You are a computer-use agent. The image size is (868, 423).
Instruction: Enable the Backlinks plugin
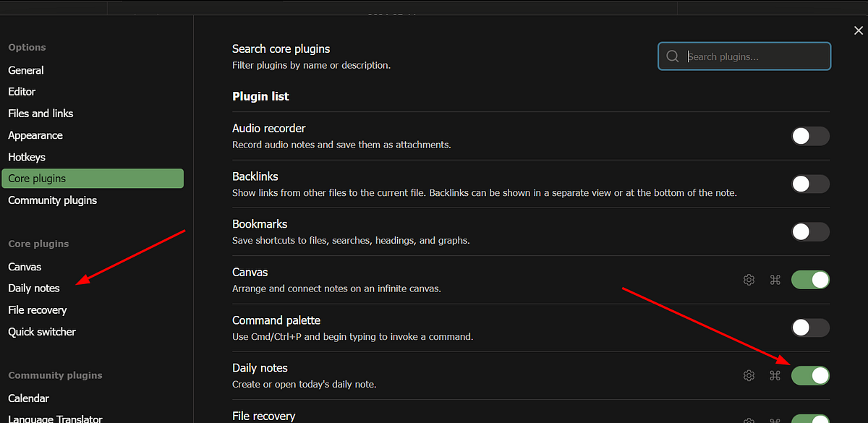[810, 184]
